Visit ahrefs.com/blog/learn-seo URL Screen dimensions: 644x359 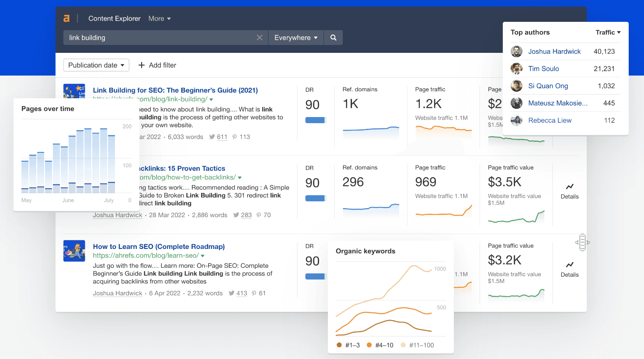pyautogui.click(x=146, y=255)
